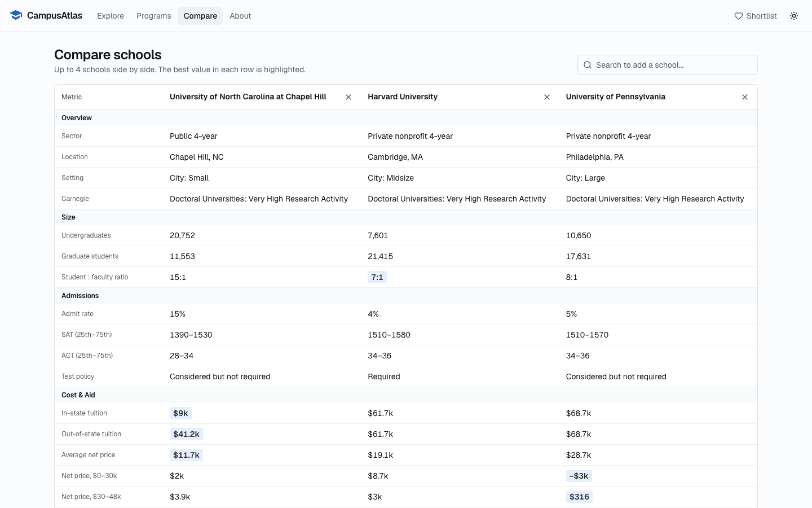The height and width of the screenshot is (508, 812).
Task: Remove Harvard University from comparison
Action: click(x=547, y=97)
